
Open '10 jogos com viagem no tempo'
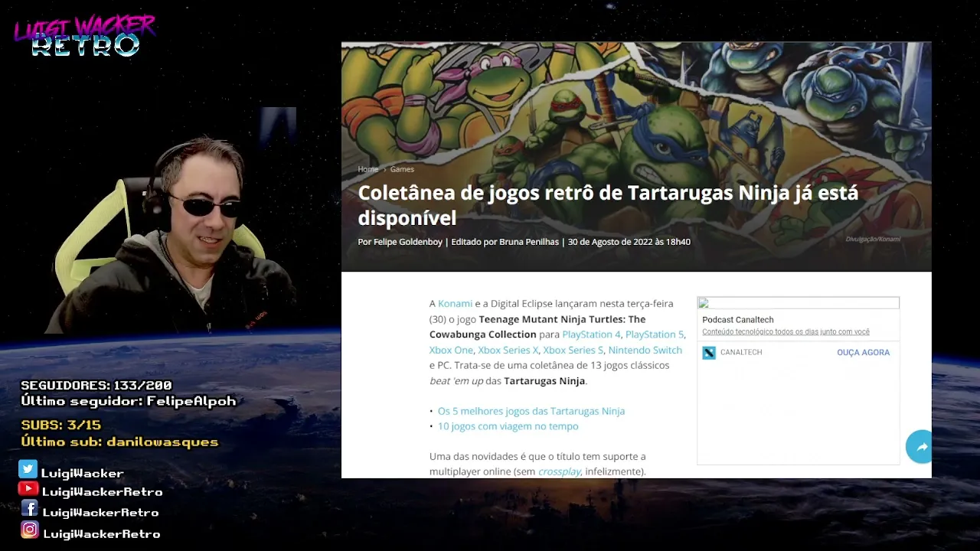[x=508, y=426]
